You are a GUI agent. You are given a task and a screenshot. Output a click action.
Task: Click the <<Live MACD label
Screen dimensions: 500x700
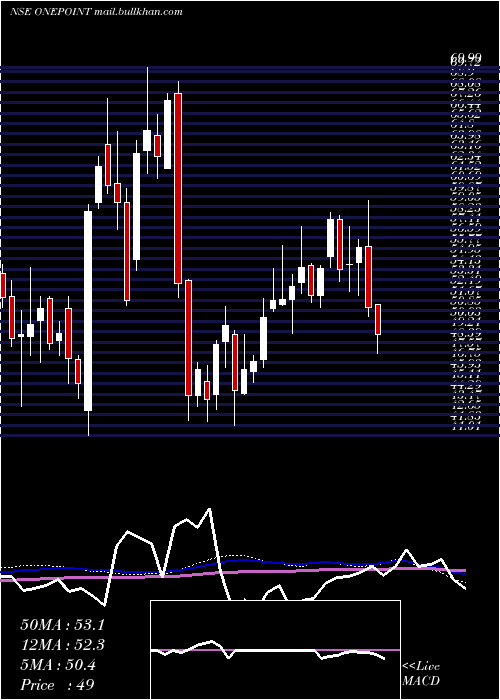[x=421, y=673]
